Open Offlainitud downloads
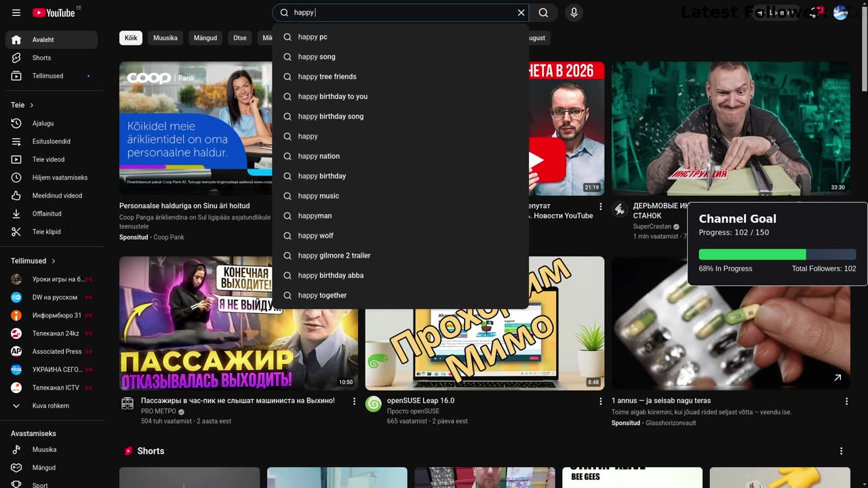 click(x=52, y=213)
